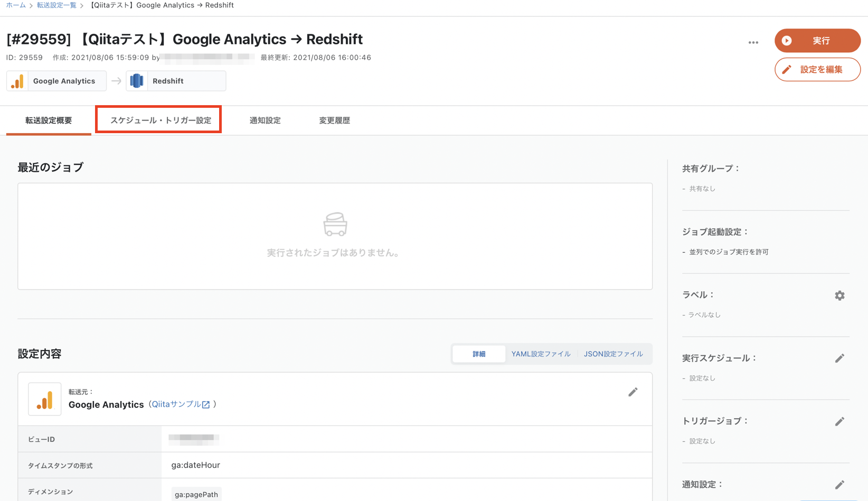Open 転送設定一覧 breadcrumb link

(56, 5)
